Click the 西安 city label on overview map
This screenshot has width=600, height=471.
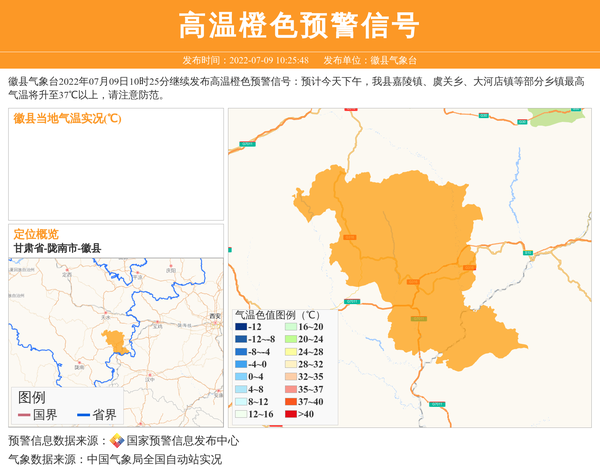coord(214,316)
